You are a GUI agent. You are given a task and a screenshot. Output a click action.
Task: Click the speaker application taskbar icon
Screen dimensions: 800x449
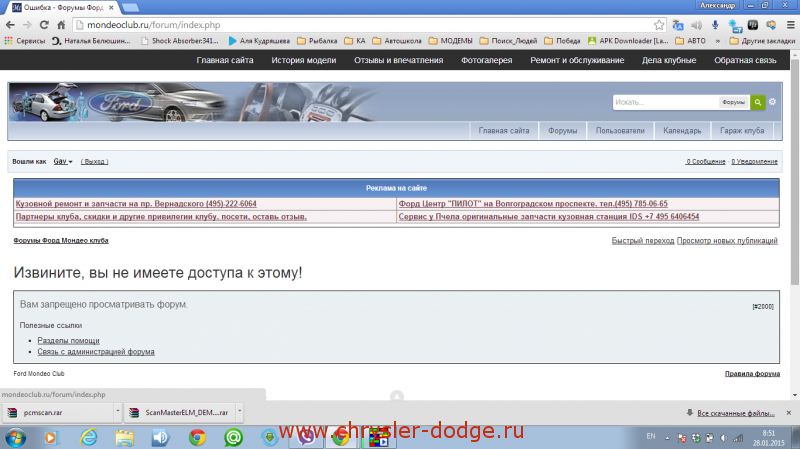160,438
